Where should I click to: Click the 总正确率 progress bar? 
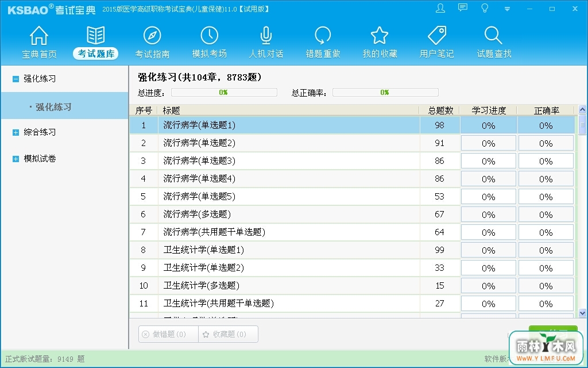coord(385,93)
